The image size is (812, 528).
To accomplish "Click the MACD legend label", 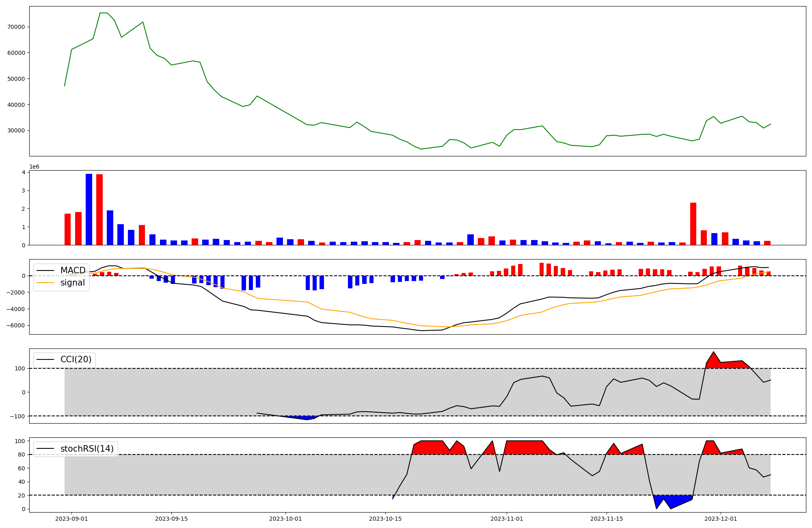I will tap(73, 270).
